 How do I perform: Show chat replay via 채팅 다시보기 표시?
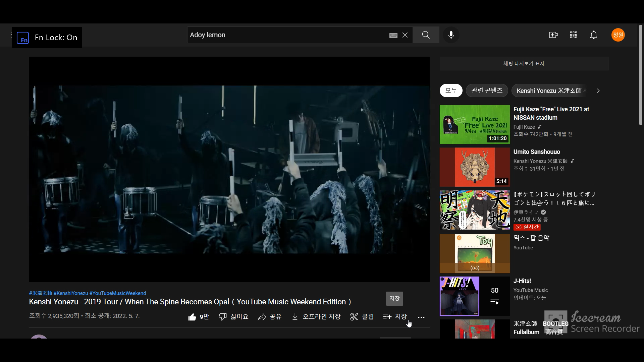(524, 63)
